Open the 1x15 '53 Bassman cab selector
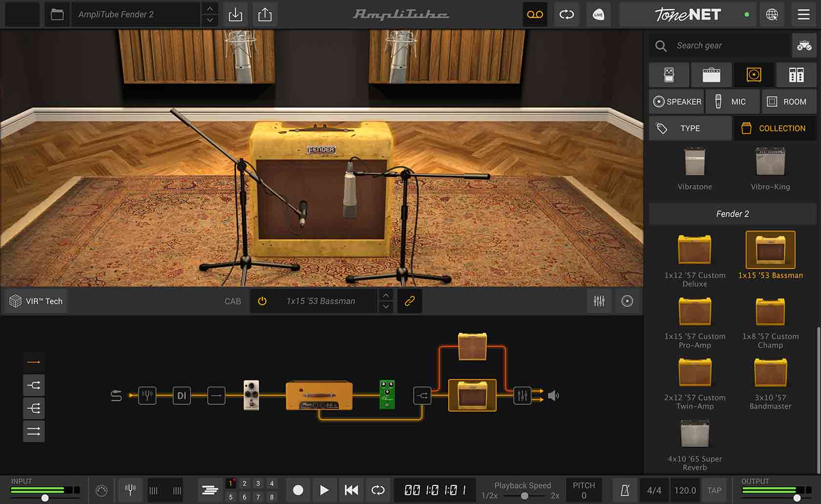This screenshot has width=821, height=504. click(321, 301)
